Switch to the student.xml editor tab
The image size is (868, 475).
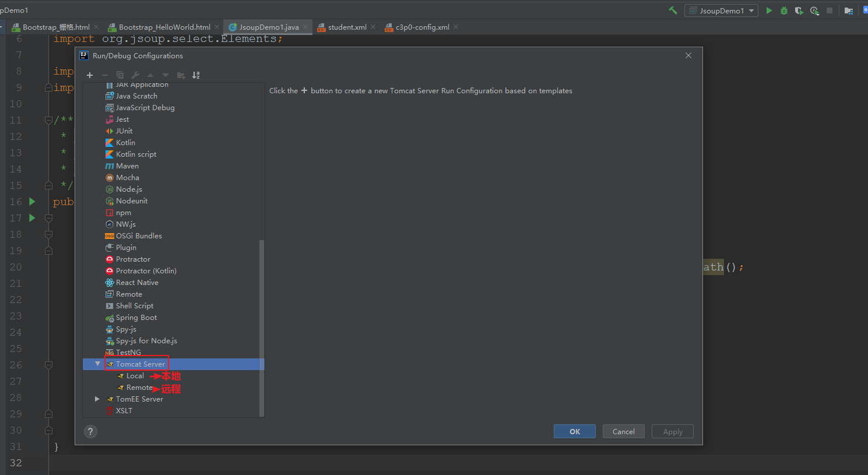click(347, 27)
